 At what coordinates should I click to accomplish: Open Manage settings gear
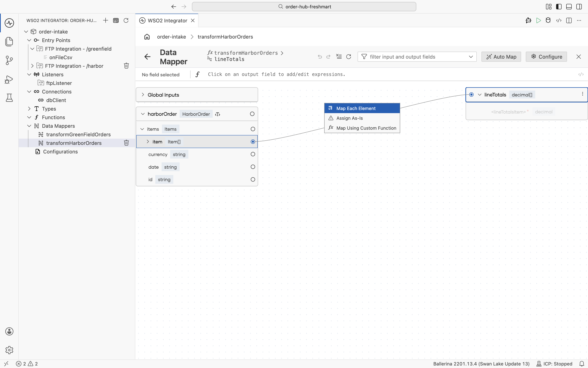tap(9, 350)
